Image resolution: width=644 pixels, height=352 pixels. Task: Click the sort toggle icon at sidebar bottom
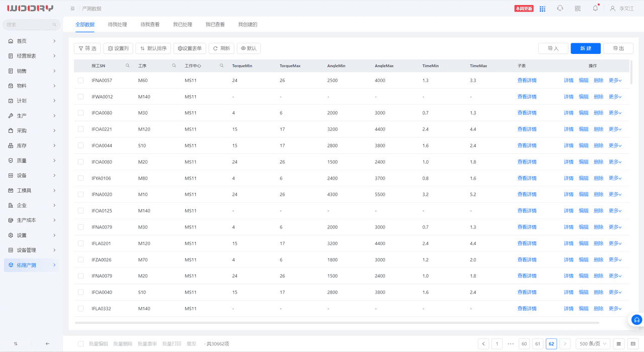(16, 344)
